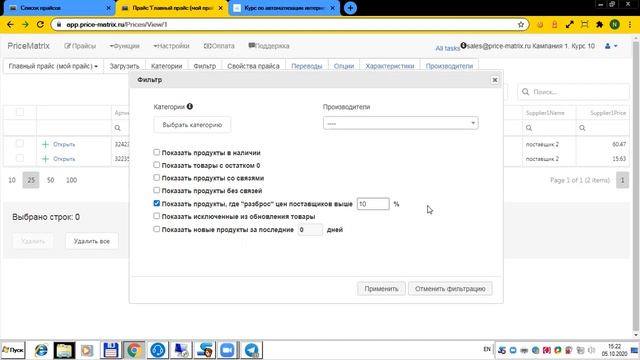Screen dimensions: 640x360
Task: Click the browser address bar URL
Action: [117, 24]
